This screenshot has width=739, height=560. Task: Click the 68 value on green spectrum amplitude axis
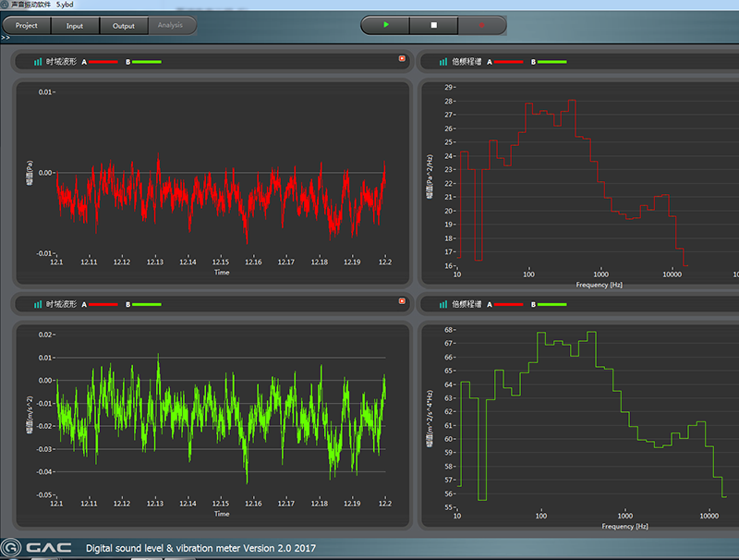point(448,330)
